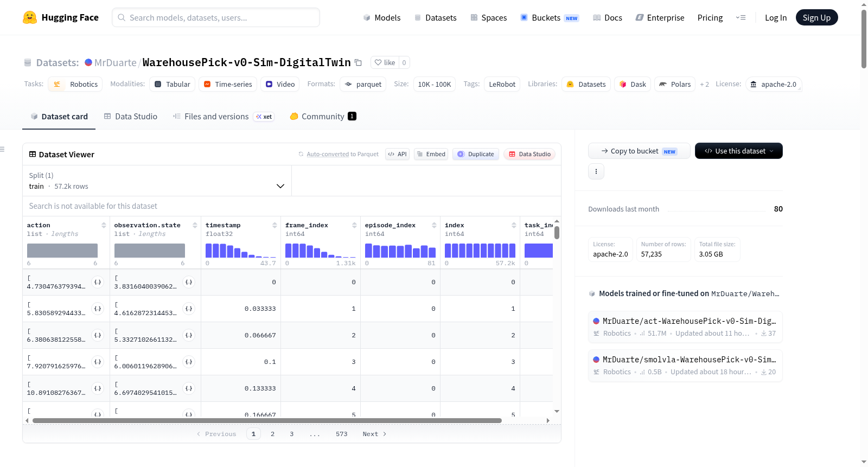The width and height of the screenshot is (868, 467).
Task: Click the Log In link
Action: [x=776, y=17]
